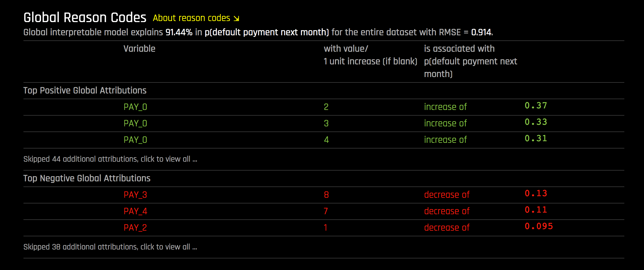Click the 0.13 decrease value
This screenshot has height=270, width=644.
click(536, 193)
